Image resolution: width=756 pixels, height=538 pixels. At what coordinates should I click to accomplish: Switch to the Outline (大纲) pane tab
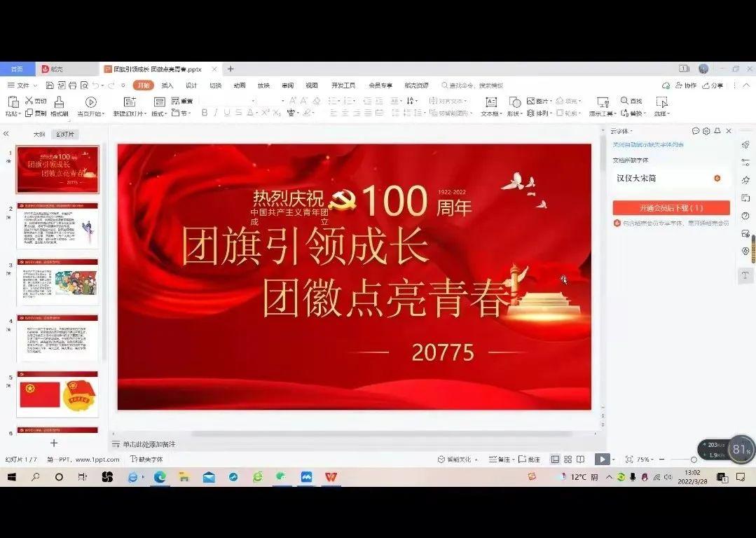click(x=39, y=134)
